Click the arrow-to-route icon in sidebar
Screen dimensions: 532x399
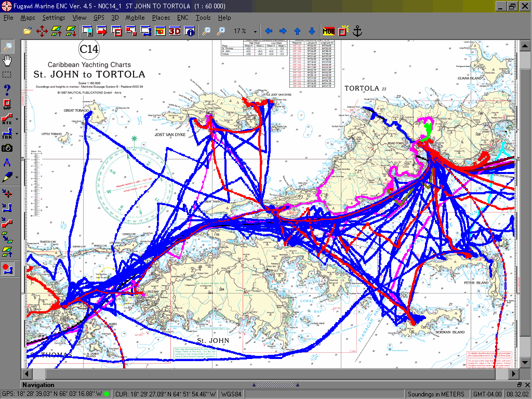tap(7, 222)
